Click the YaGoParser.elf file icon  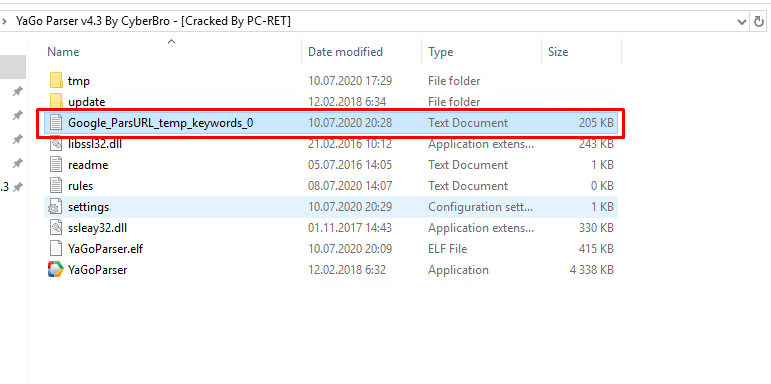(x=56, y=249)
